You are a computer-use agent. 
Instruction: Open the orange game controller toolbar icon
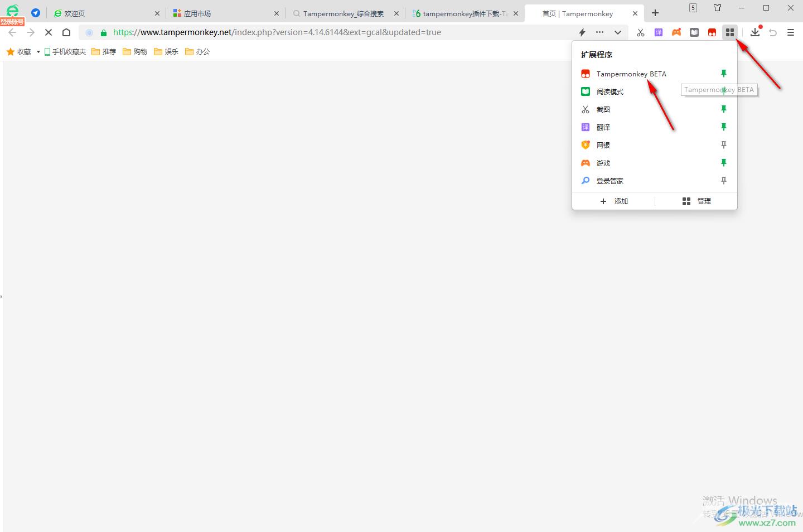tap(676, 32)
